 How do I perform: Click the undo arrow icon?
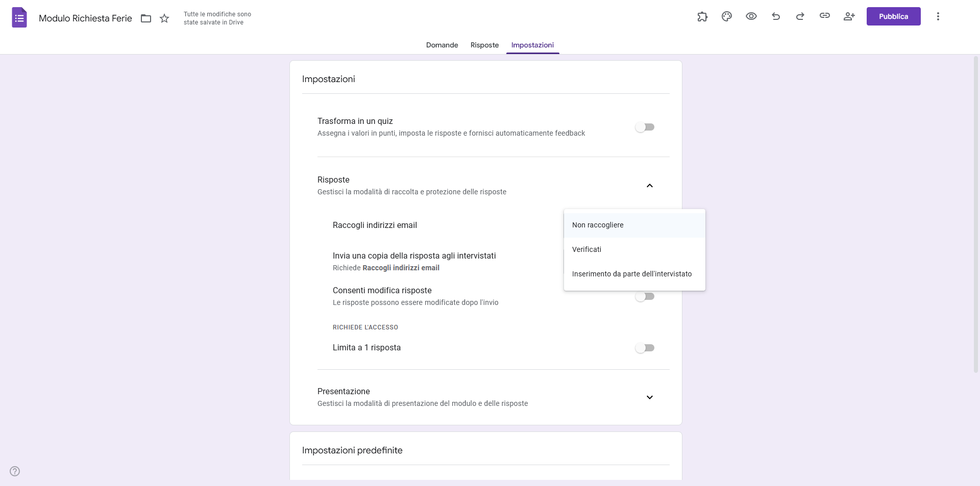click(x=775, y=16)
